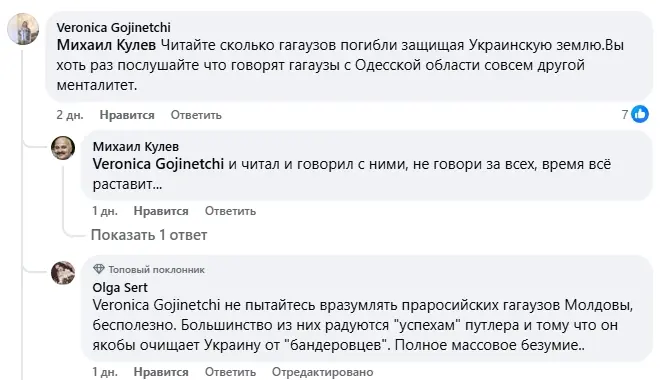Click the reaction count number 7
Image resolution: width=668 pixels, height=380 pixels.
pyautogui.click(x=625, y=115)
